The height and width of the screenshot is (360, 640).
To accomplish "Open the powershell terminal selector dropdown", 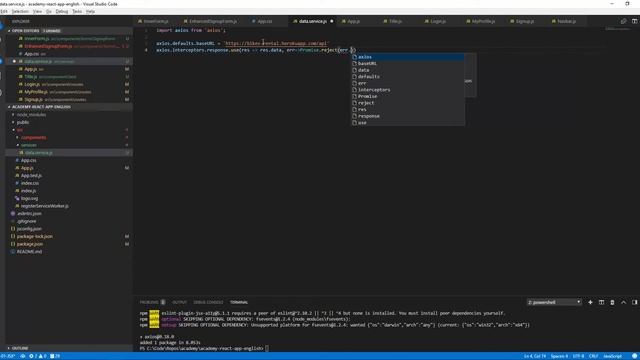I will tap(554, 302).
